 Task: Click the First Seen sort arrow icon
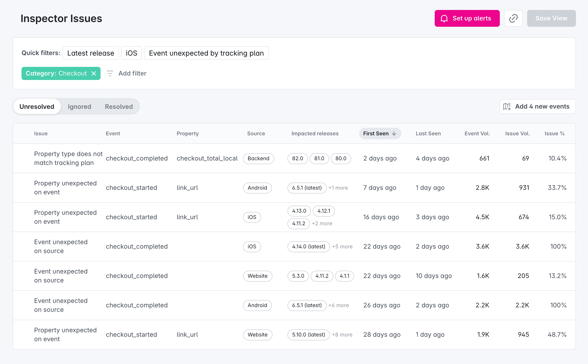[x=395, y=133]
